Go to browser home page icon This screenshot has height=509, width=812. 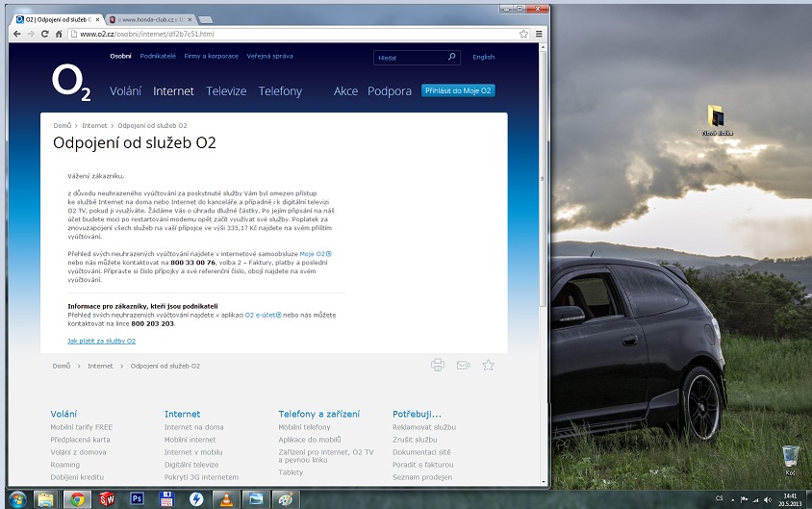60,34
